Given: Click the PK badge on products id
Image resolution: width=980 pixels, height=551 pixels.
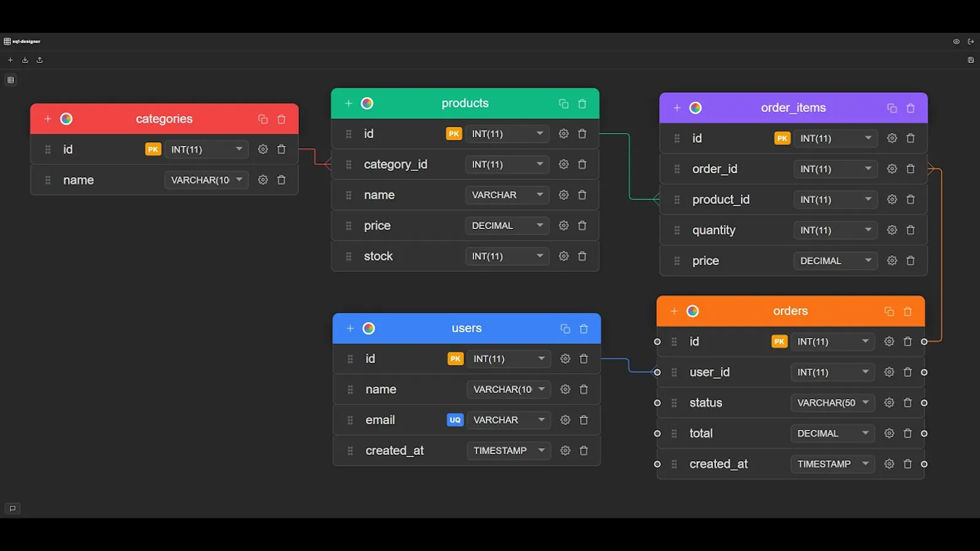Looking at the screenshot, I should click(x=454, y=134).
